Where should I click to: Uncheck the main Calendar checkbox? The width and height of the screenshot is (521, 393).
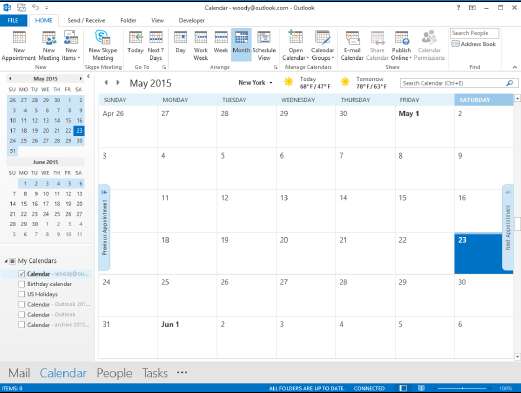(22, 274)
